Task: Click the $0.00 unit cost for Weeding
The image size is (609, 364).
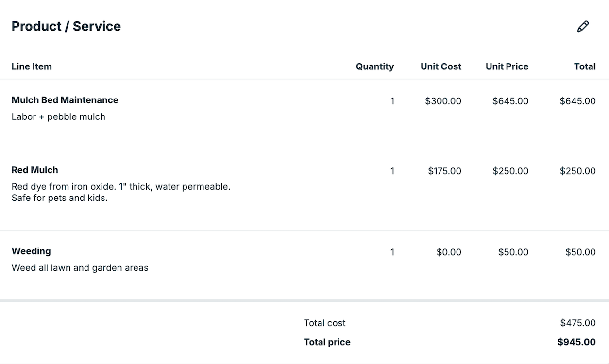Action: [449, 252]
